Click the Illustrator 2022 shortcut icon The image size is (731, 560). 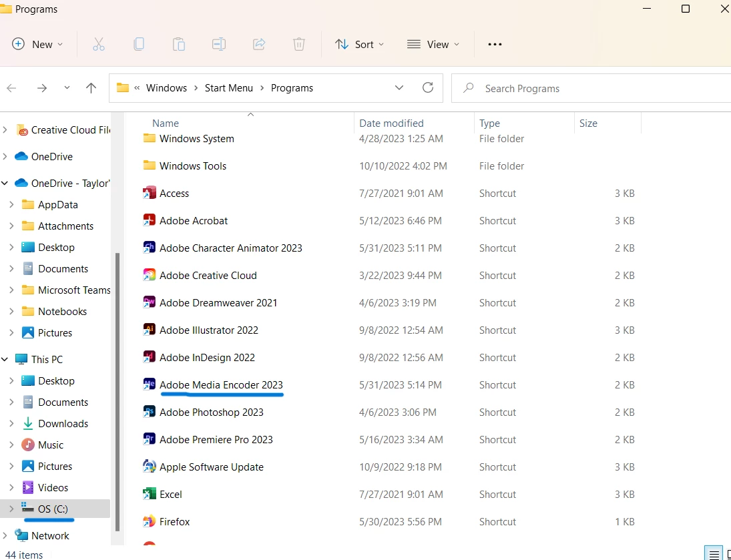click(149, 330)
